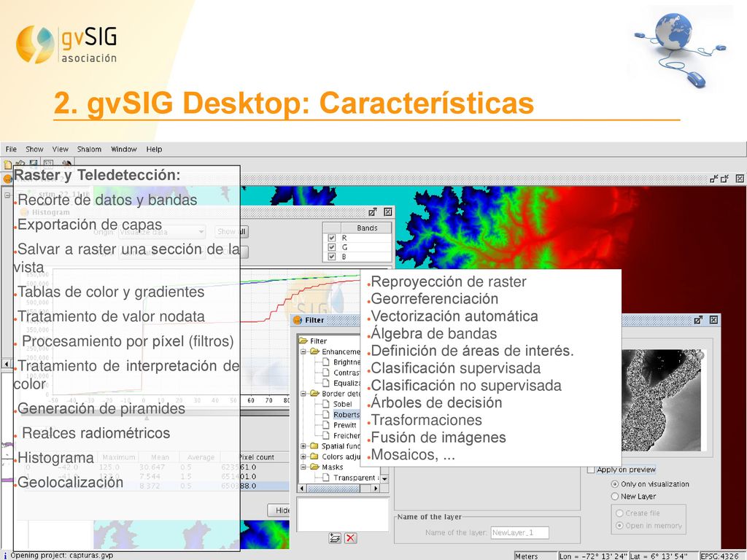Close the main view window
Image resolution: width=747 pixels, height=560 pixels.
point(740,179)
